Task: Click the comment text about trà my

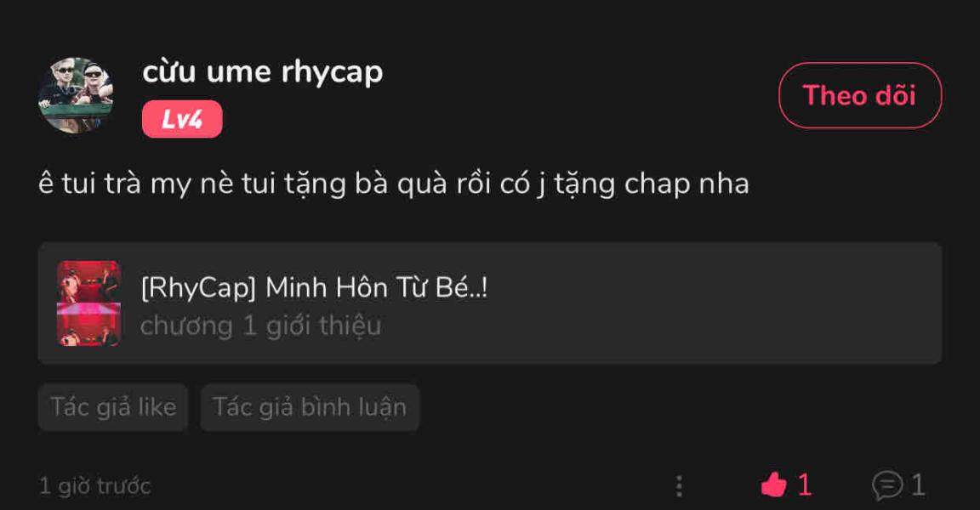Action: pos(394,184)
